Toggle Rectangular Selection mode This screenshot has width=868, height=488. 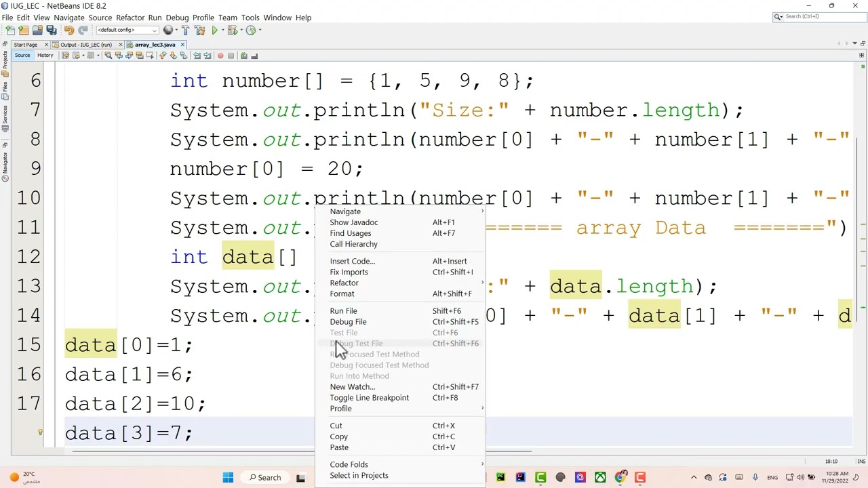[150, 56]
